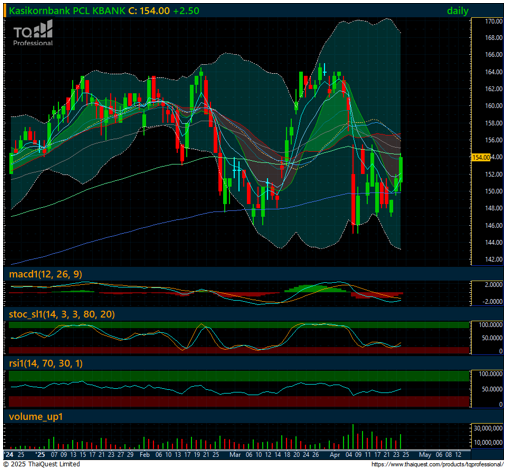Click the rsi1(14, 70, 30, 1) label

pos(46,363)
